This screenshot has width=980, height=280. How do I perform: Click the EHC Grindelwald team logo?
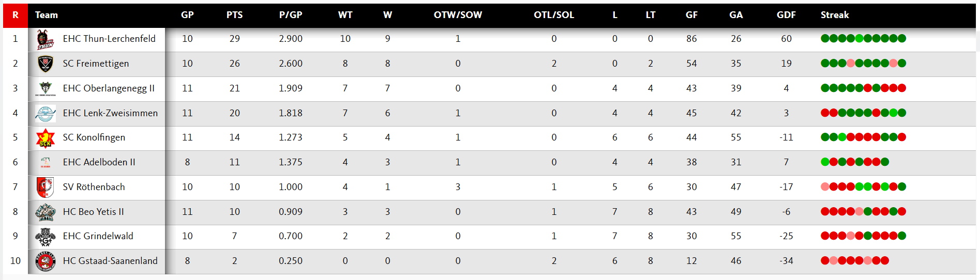coord(46,237)
